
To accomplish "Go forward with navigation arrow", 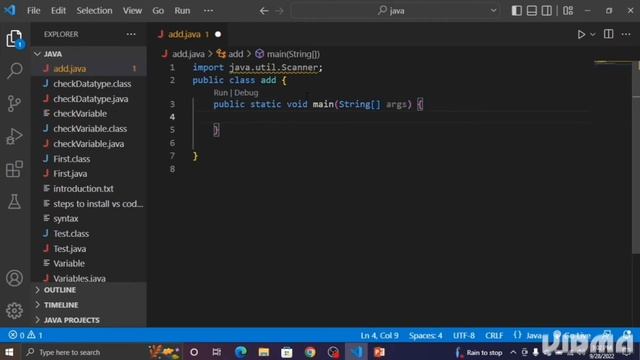I will point(280,11).
